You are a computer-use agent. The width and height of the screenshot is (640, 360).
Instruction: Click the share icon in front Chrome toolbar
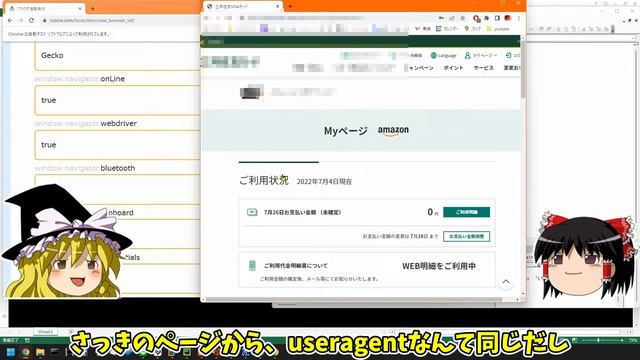452,18
